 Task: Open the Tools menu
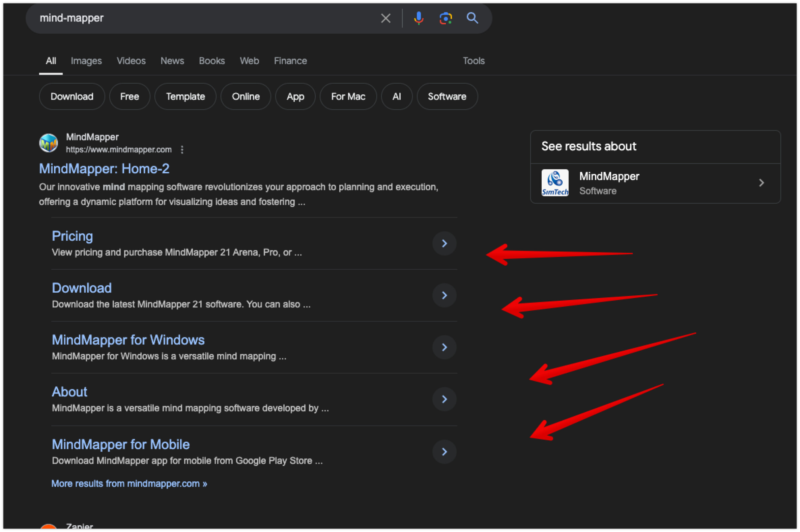click(474, 61)
